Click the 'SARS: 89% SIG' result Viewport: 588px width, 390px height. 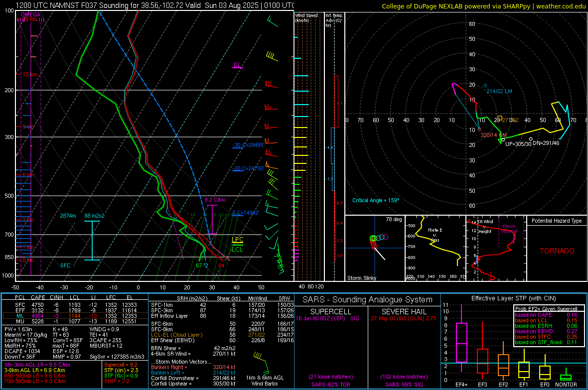(x=404, y=385)
